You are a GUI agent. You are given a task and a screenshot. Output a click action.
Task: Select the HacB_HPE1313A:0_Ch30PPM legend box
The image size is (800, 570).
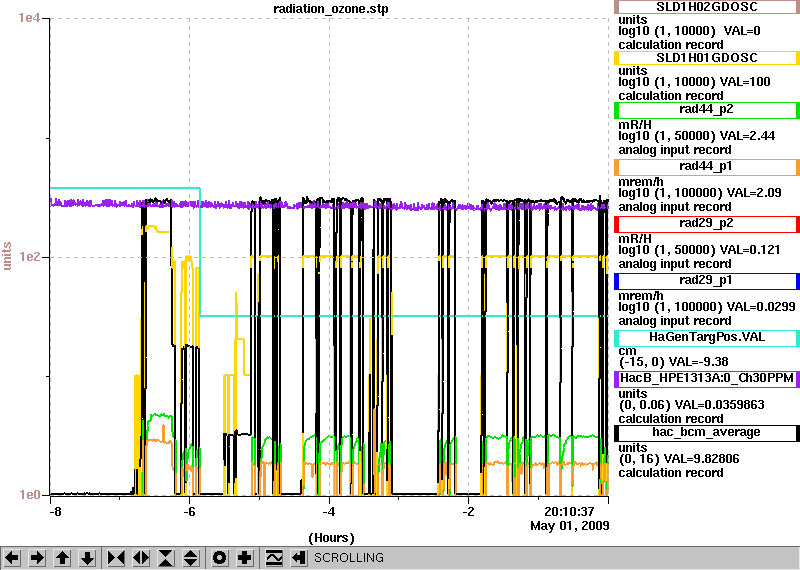[x=707, y=379]
